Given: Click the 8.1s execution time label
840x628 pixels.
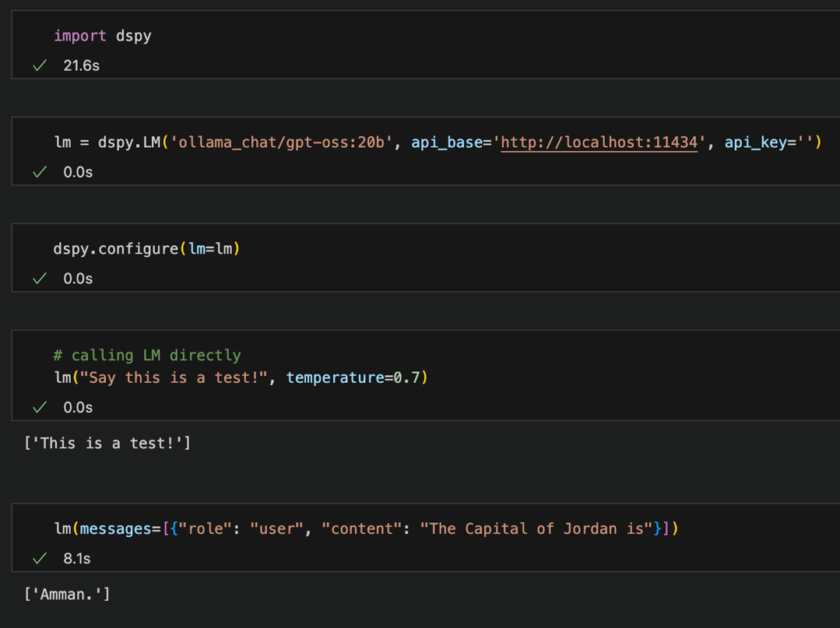Looking at the screenshot, I should pos(77,559).
